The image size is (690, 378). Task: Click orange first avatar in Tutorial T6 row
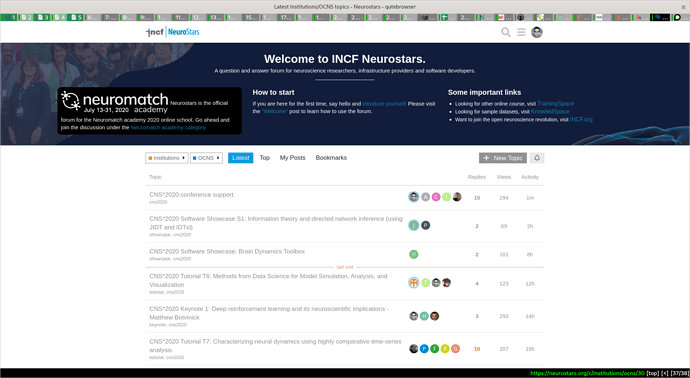point(414,283)
